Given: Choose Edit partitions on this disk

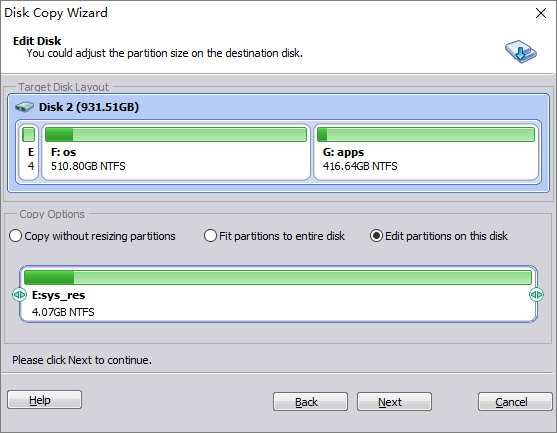Looking at the screenshot, I should coord(439,236).
